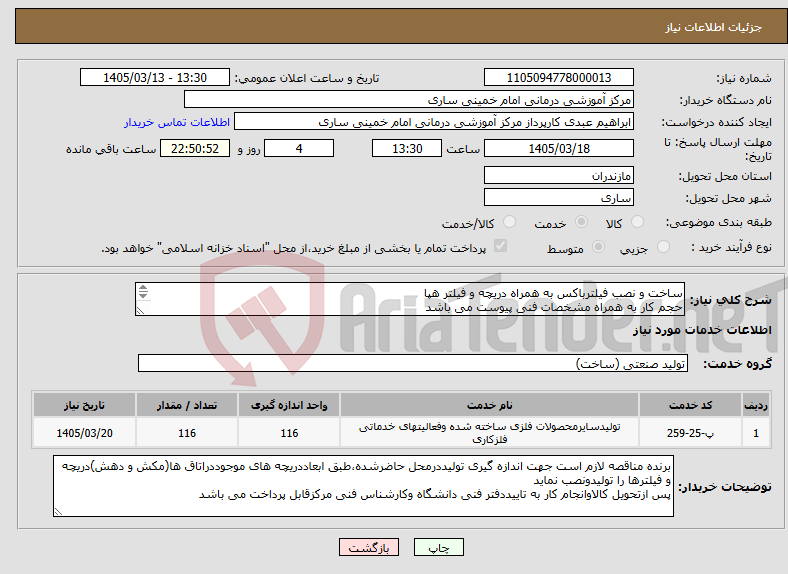
Task: Click the واحد اندازه گیری column header
Action: pyautogui.click(x=289, y=405)
